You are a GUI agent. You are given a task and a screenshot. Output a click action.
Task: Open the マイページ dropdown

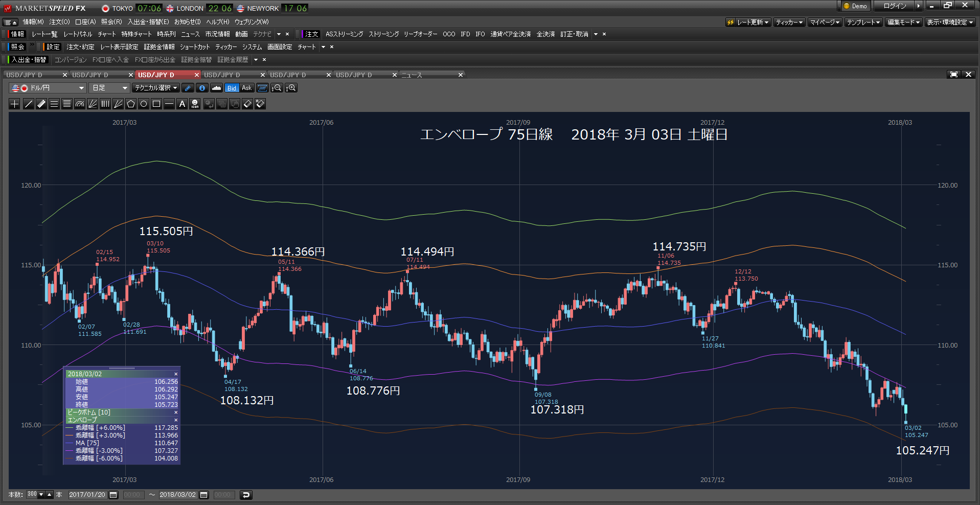tap(825, 22)
